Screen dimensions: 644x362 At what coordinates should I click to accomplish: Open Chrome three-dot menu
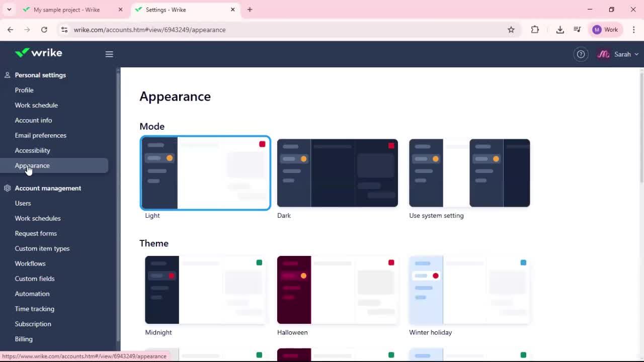(x=634, y=30)
